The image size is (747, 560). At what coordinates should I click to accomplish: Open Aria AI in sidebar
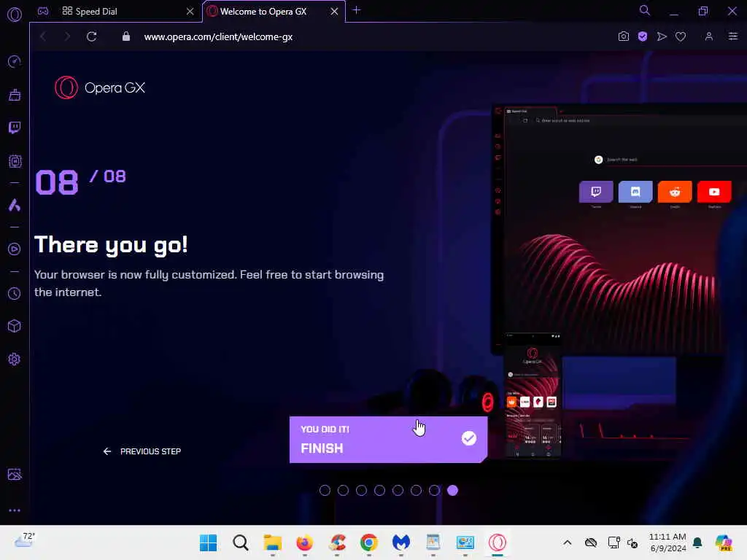click(15, 205)
